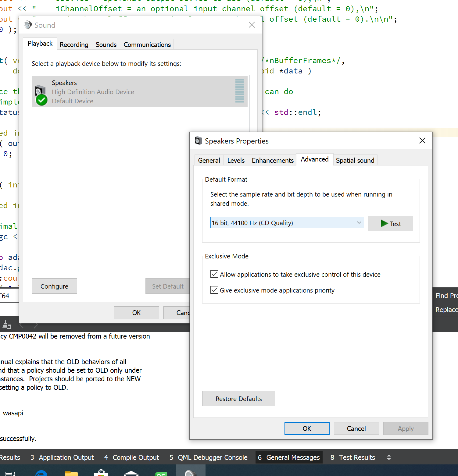Click the speaker icon in Speakers Properties title bar
Viewport: 458px width, 476px height.
point(199,140)
